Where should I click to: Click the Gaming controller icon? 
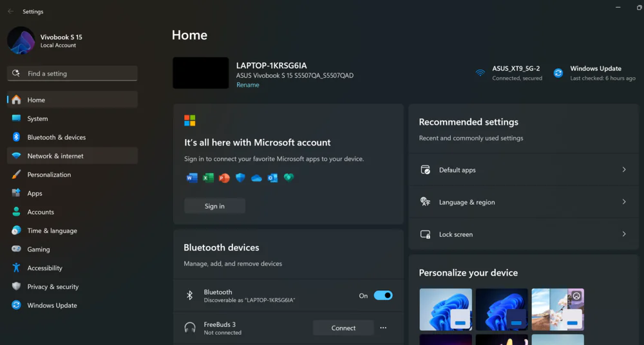pos(17,249)
